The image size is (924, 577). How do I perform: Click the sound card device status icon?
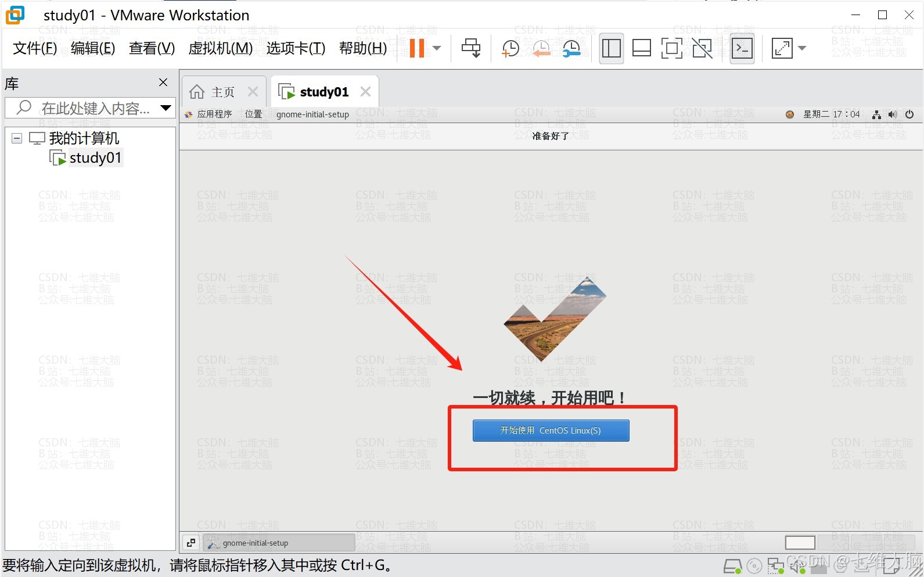tap(797, 565)
